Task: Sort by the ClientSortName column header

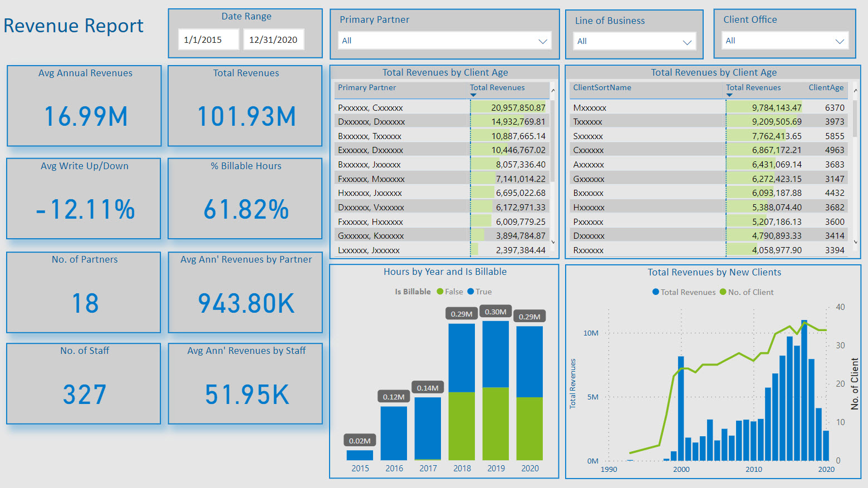Action: pyautogui.click(x=602, y=87)
